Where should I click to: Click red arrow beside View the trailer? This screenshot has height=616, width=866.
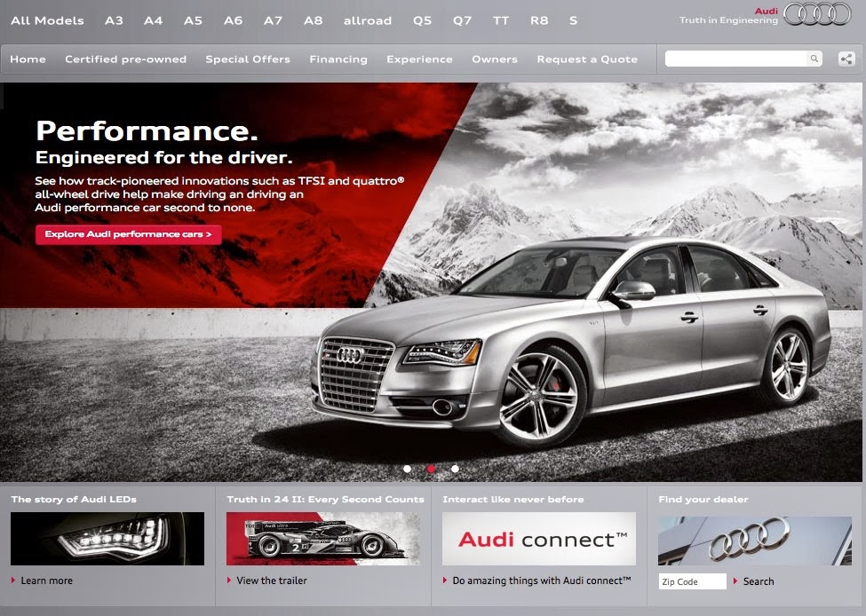[228, 580]
